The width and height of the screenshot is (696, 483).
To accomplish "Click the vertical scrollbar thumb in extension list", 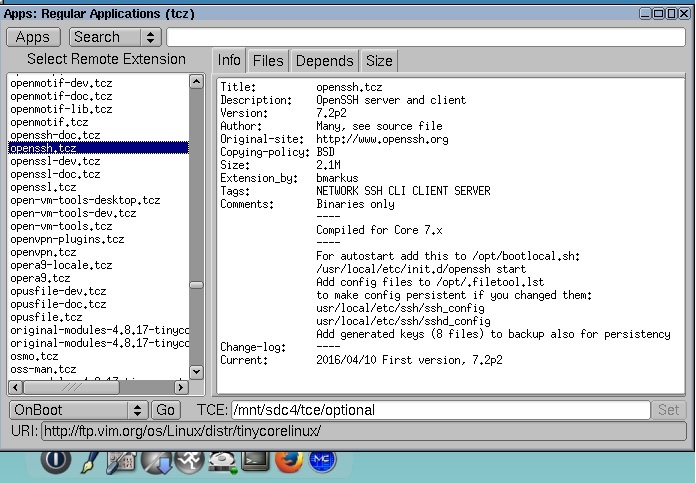I will 196,285.
